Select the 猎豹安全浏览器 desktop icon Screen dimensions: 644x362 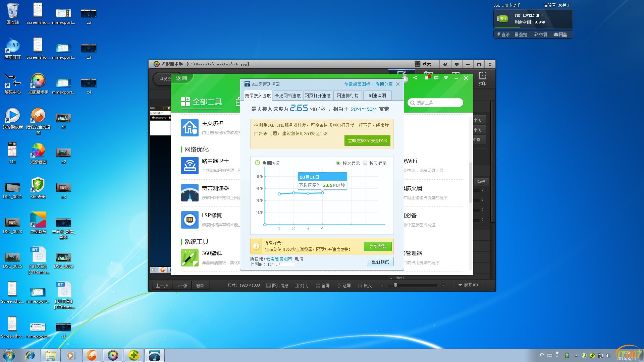pyautogui.click(x=38, y=121)
